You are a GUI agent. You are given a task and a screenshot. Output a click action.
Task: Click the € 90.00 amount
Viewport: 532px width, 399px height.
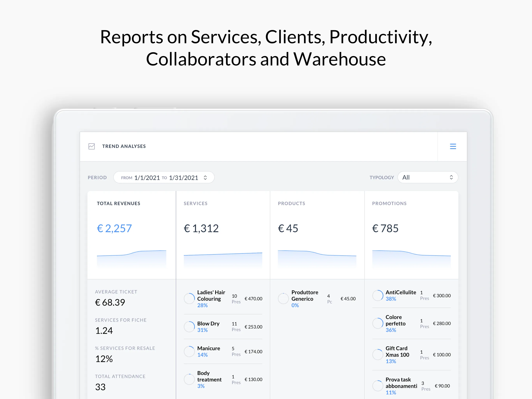click(x=442, y=386)
